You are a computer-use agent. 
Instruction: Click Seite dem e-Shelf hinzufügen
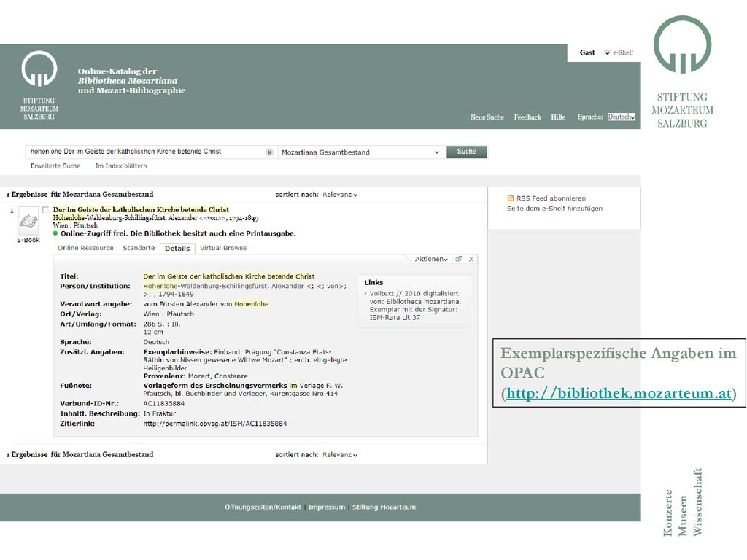(x=554, y=208)
